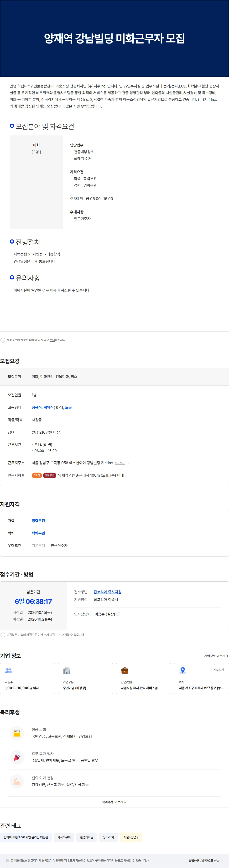Click the deadline date 2026.10.21(수)

tap(40, 619)
